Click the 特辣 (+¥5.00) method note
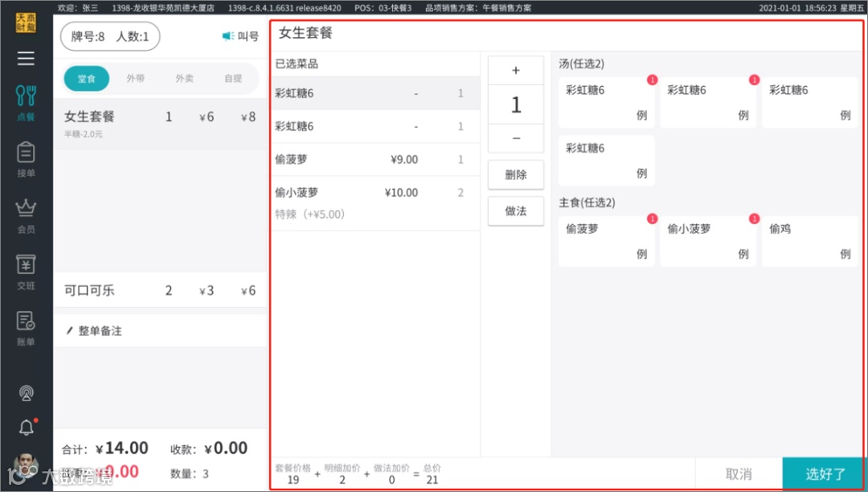Image resolution: width=868 pixels, height=492 pixels. click(310, 214)
